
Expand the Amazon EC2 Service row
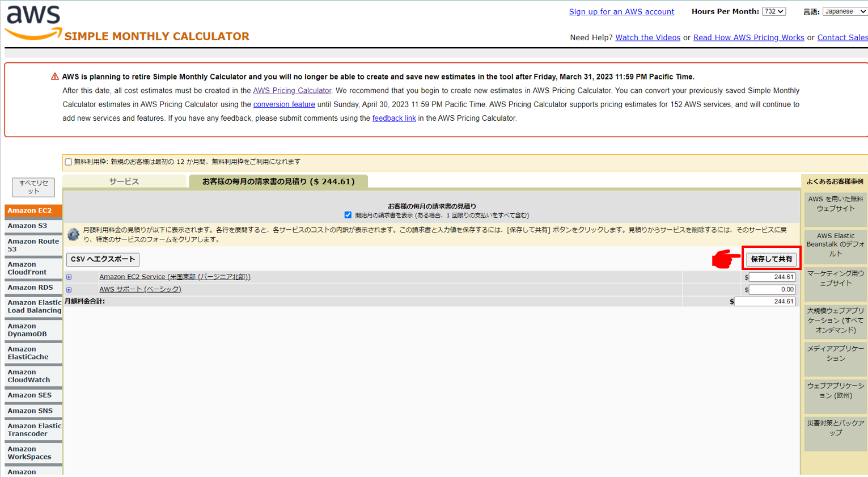pos(69,277)
